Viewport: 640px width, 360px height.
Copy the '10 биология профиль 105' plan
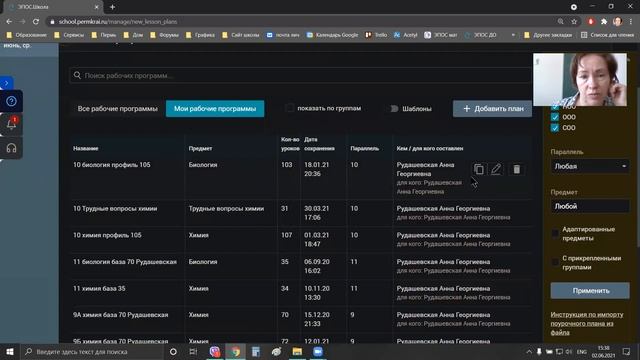pyautogui.click(x=479, y=169)
